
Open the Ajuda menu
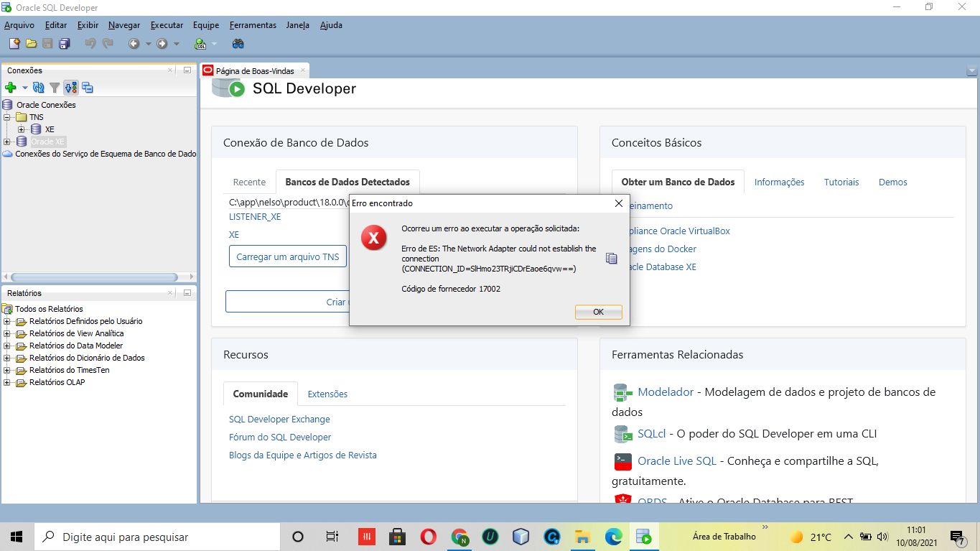coord(331,25)
